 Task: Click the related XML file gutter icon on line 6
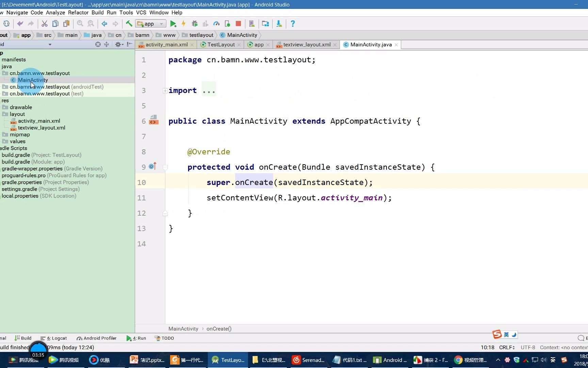click(153, 120)
